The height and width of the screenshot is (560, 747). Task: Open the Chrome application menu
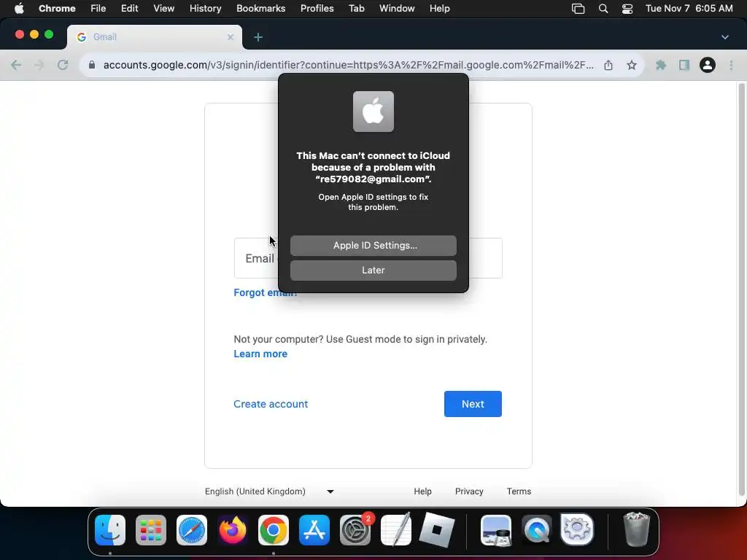tap(57, 9)
